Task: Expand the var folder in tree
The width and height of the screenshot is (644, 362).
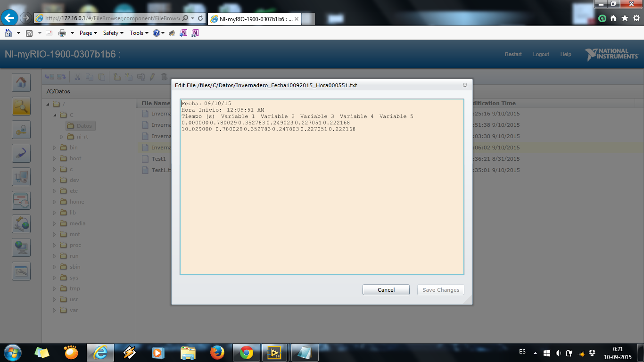Action: 55,310
